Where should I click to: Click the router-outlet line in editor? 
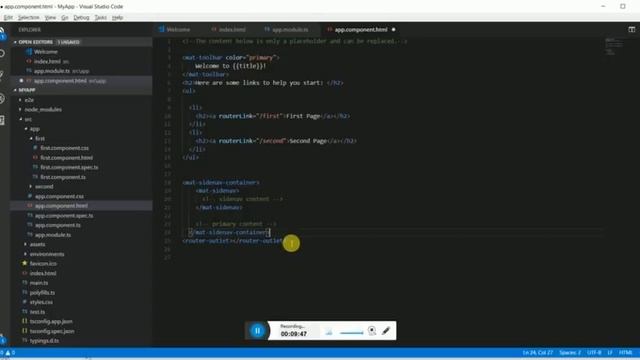click(x=233, y=241)
